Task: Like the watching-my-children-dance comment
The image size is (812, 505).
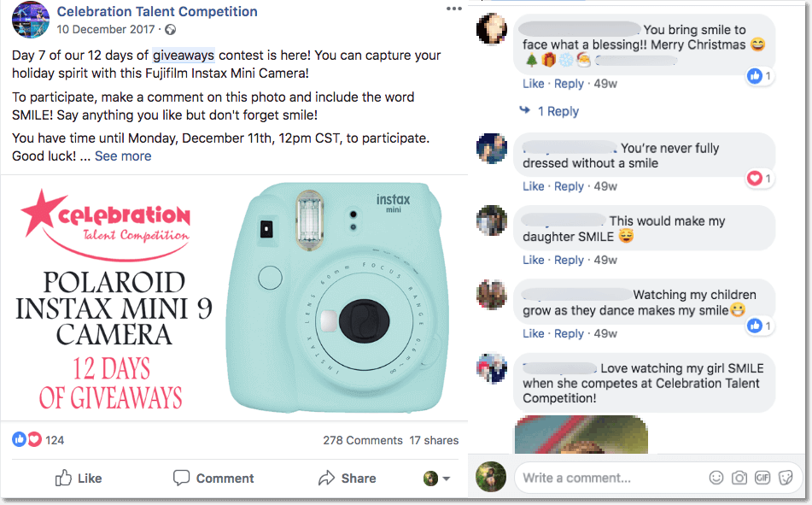Action: coord(533,333)
